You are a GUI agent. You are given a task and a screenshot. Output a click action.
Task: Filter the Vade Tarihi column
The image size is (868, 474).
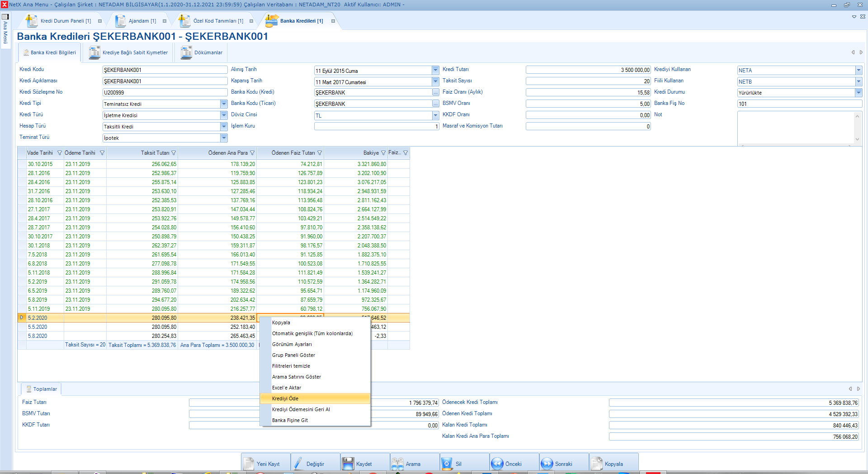[x=60, y=153]
